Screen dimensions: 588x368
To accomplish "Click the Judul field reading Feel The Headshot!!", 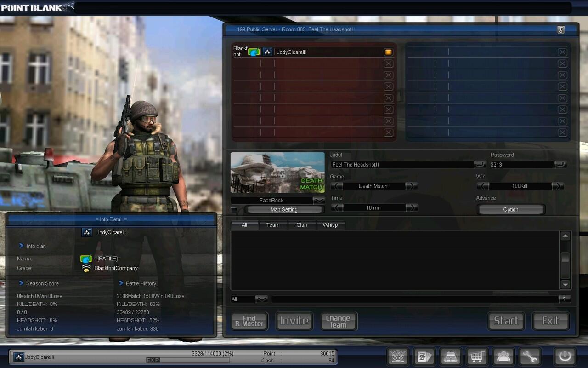I will point(402,164).
